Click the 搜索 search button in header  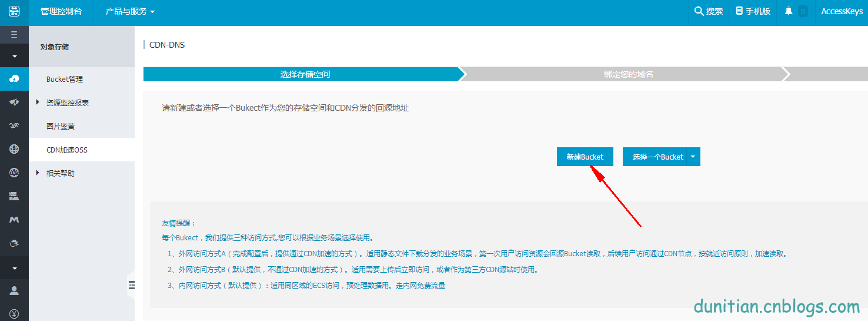point(709,12)
